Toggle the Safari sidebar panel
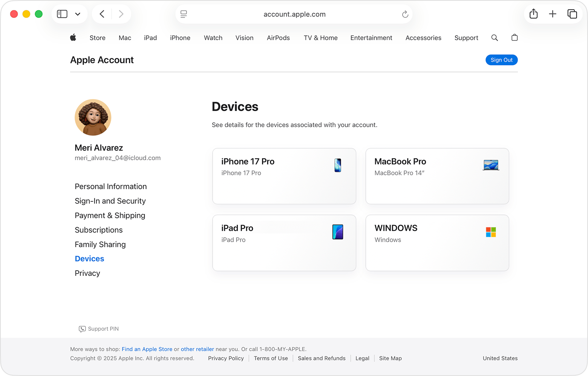This screenshot has width=588, height=376. coord(62,14)
